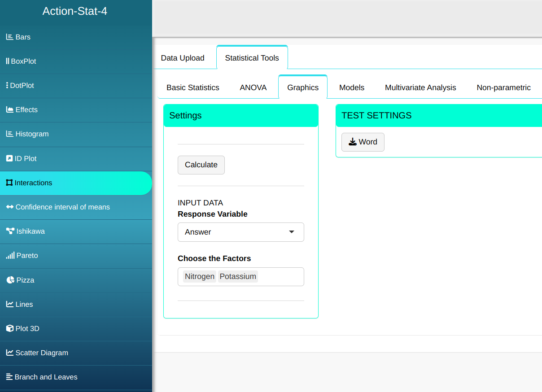Screen dimensions: 542x392
Task: Select the Potassium factor tag
Action: click(238, 277)
